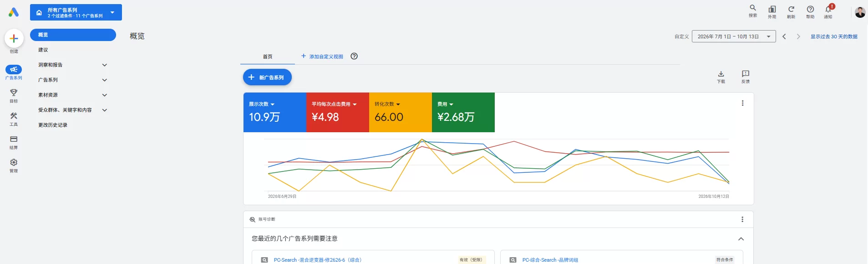Click the 2026年6月29日 chart axis label
The width and height of the screenshot is (868, 264).
click(282, 197)
